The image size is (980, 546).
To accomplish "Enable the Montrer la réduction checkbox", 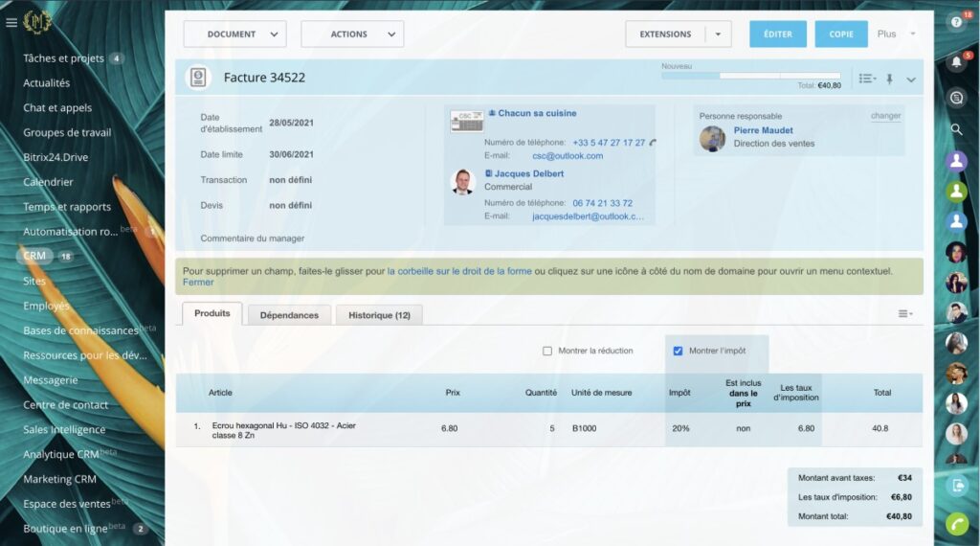I will pos(547,351).
